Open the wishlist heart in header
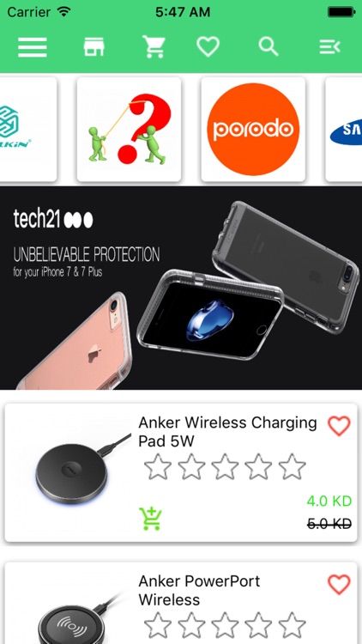Viewport: 362px width, 644px height. click(x=208, y=47)
